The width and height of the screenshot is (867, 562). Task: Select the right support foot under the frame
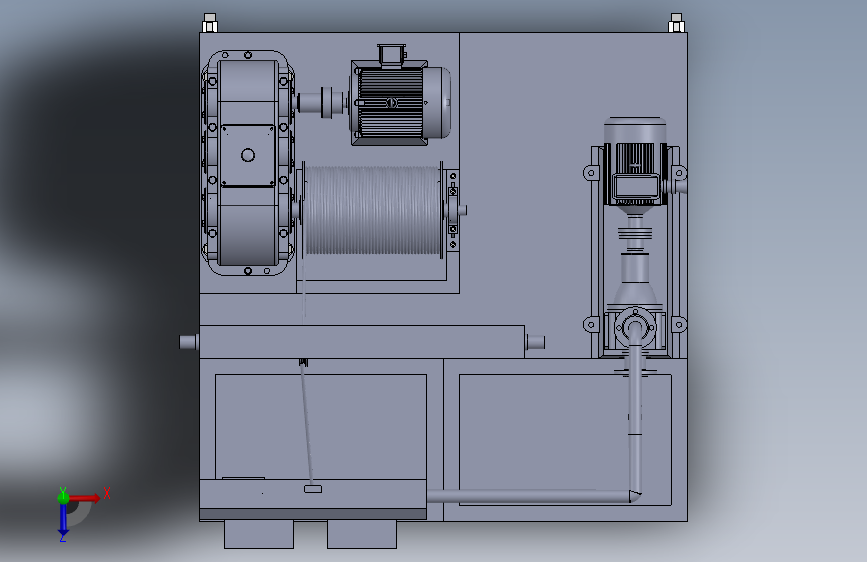pos(362,534)
